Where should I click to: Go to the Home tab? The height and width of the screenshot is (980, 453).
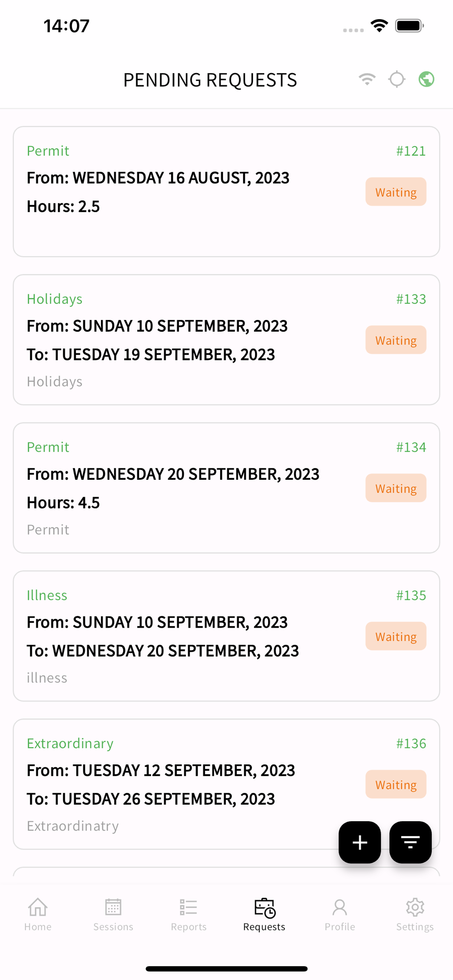38,914
